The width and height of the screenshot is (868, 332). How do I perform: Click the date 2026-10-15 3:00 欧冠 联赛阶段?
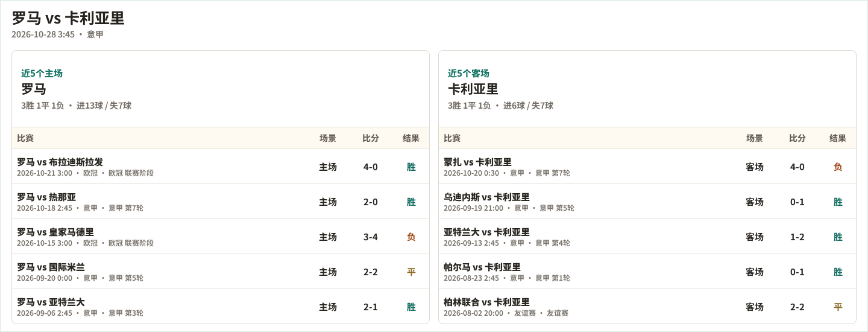click(x=85, y=243)
